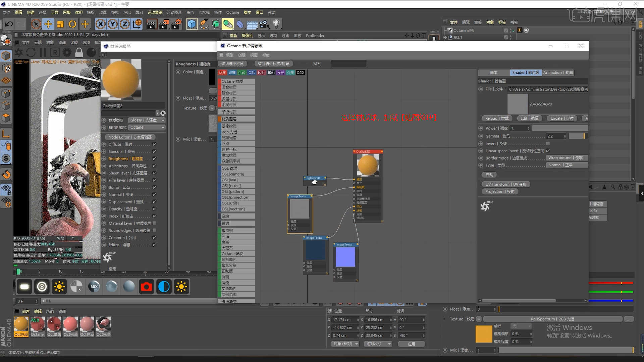
Task: Enable the Round edges checkbox
Action: point(155,231)
